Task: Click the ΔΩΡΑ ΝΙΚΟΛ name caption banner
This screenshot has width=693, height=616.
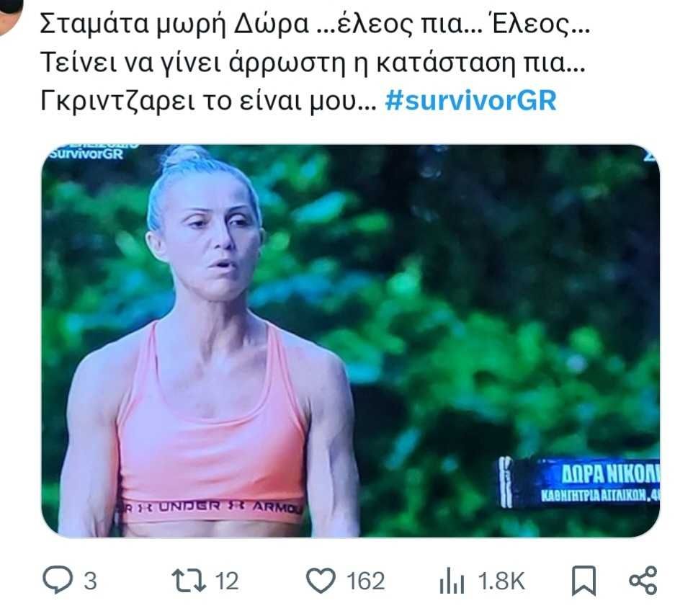Action: coord(580,483)
